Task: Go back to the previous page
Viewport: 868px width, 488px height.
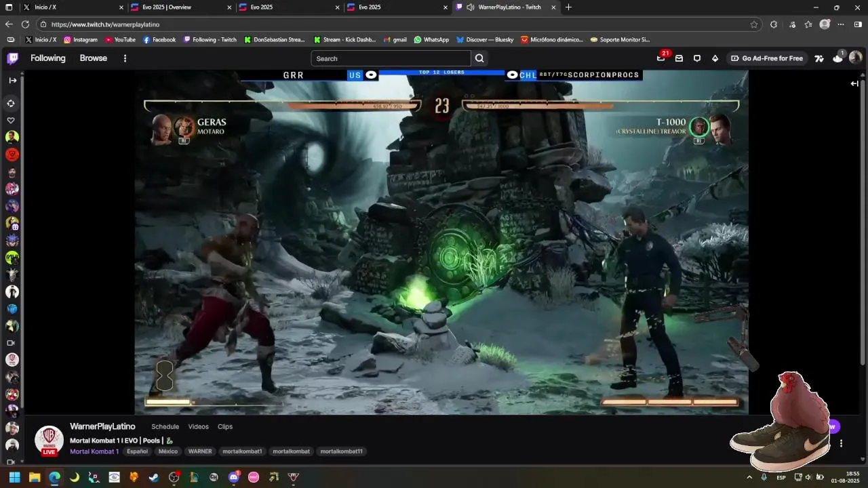Action: tap(9, 24)
